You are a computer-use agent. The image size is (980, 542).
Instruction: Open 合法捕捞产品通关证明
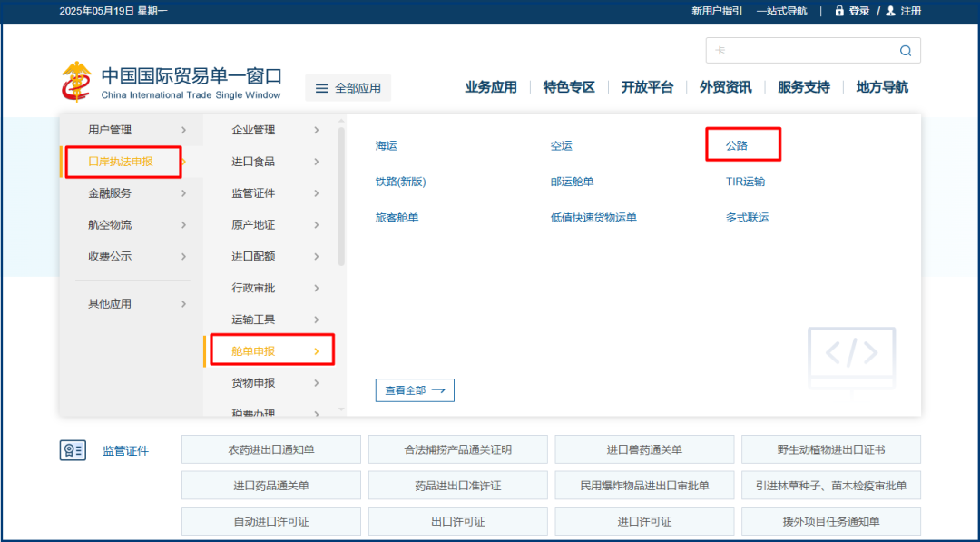pos(458,449)
